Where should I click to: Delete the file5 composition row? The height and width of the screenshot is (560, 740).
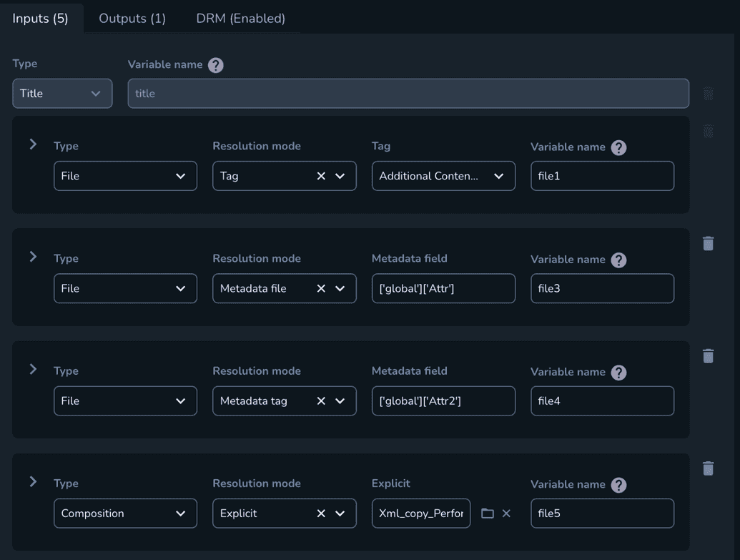coord(708,468)
